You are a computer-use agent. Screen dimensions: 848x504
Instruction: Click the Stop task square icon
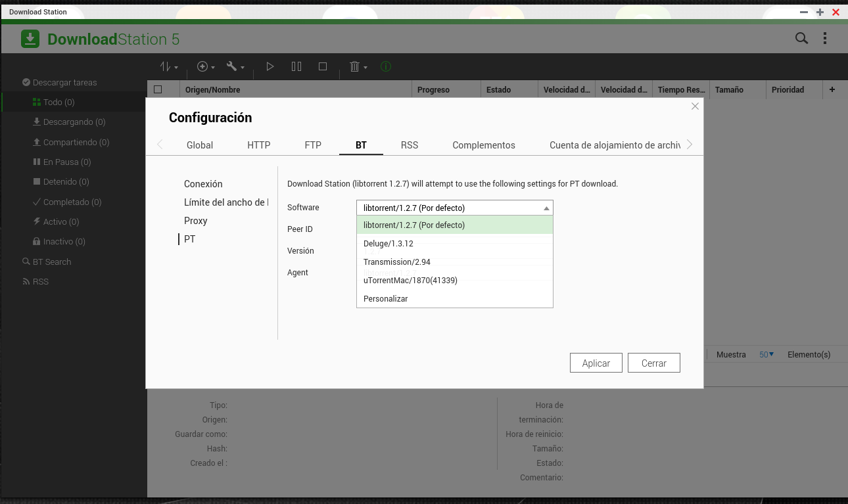[x=323, y=66]
